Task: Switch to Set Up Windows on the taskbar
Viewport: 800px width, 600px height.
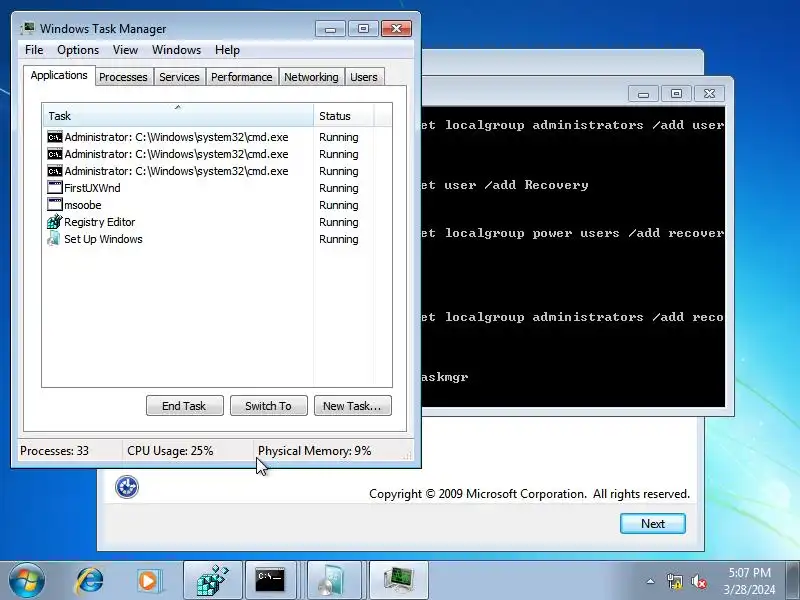Action: pos(334,581)
